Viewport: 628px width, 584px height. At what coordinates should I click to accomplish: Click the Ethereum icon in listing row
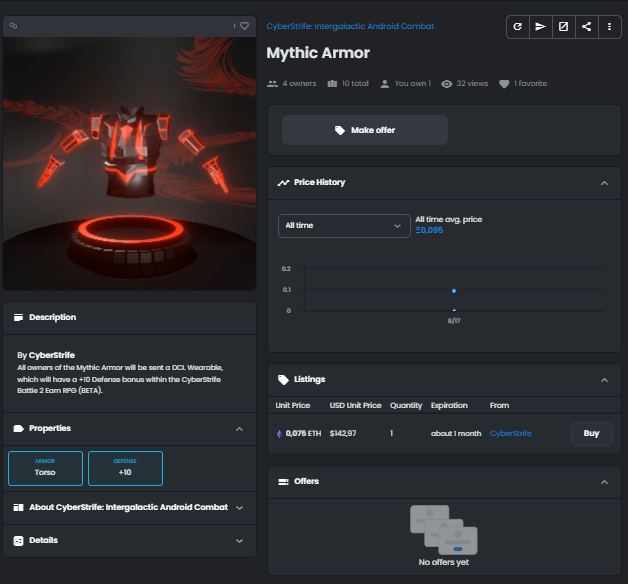(x=280, y=434)
